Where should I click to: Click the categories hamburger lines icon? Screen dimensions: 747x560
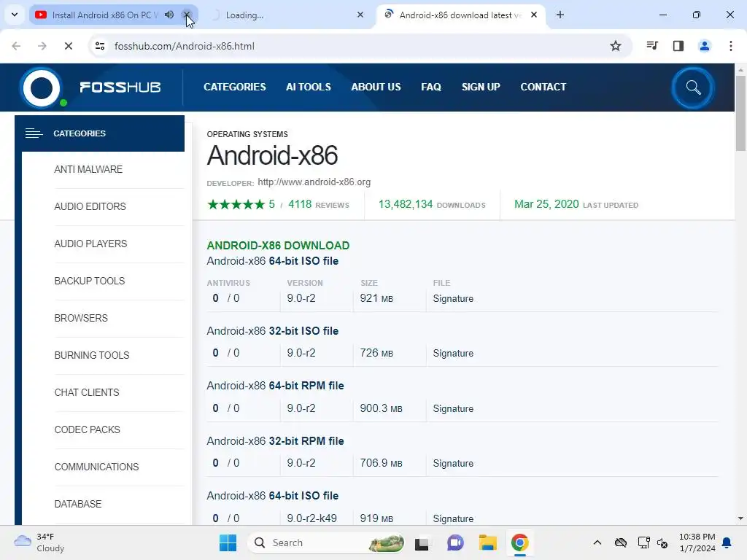(34, 133)
